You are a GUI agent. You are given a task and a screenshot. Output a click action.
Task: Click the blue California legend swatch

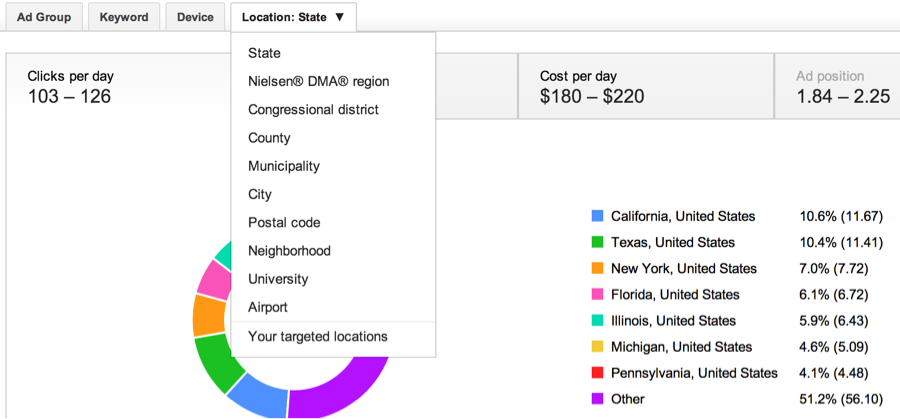pyautogui.click(x=598, y=216)
